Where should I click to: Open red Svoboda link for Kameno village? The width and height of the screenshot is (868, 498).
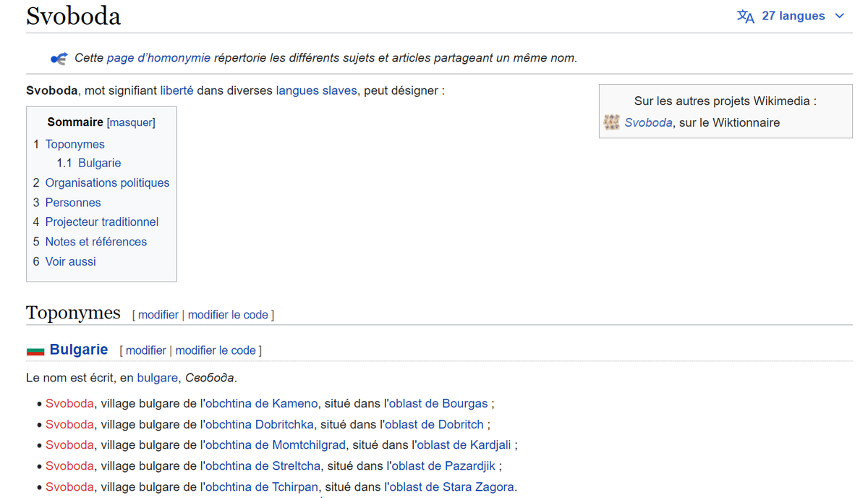pos(69,403)
